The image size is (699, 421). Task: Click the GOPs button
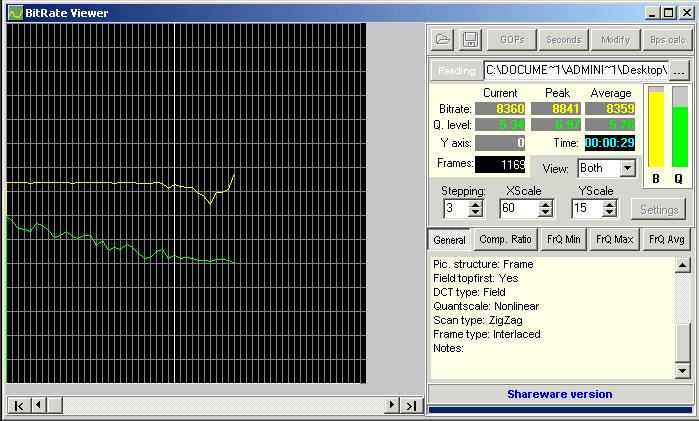(x=512, y=40)
